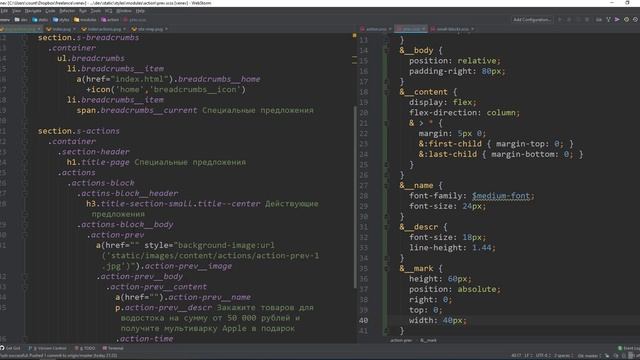Viewport: 640px width, 360px height.
Task: Collapse the &__content block fold marker
Action: 386,92
